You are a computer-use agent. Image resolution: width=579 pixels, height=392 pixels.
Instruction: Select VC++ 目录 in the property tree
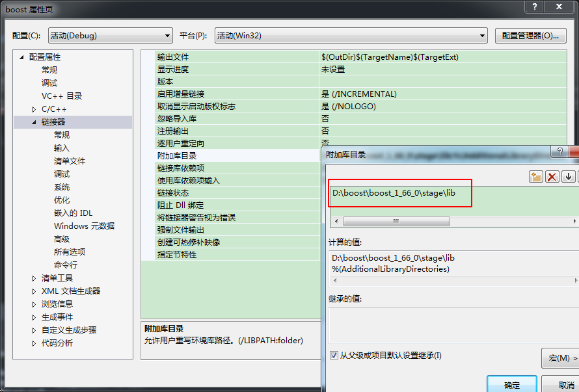62,96
